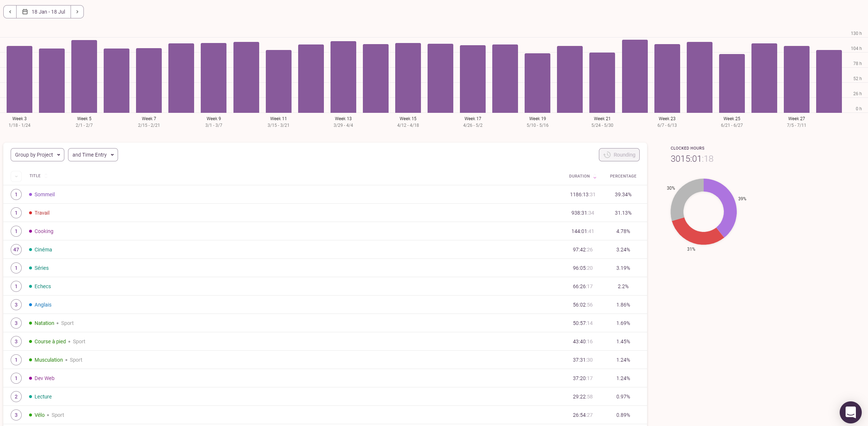The height and width of the screenshot is (426, 868).
Task: Open date picker showing 18 Jan - 18 Jul
Action: pyautogui.click(x=44, y=12)
